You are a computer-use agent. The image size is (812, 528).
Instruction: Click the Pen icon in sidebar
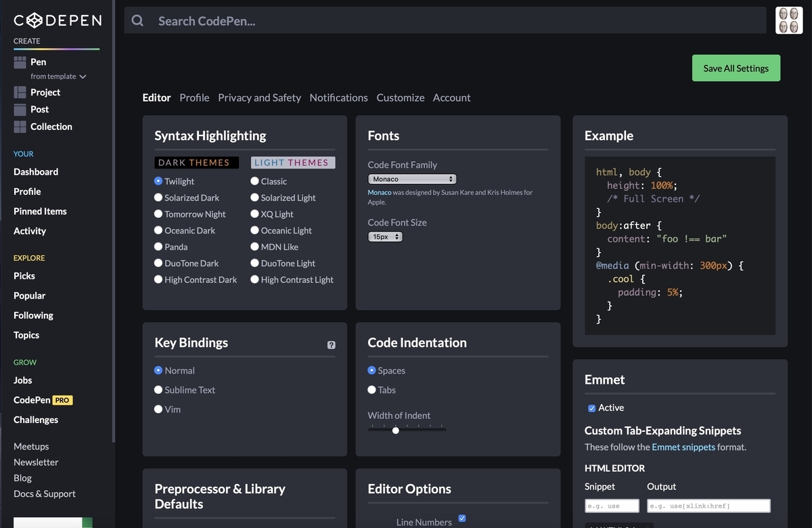[20, 62]
